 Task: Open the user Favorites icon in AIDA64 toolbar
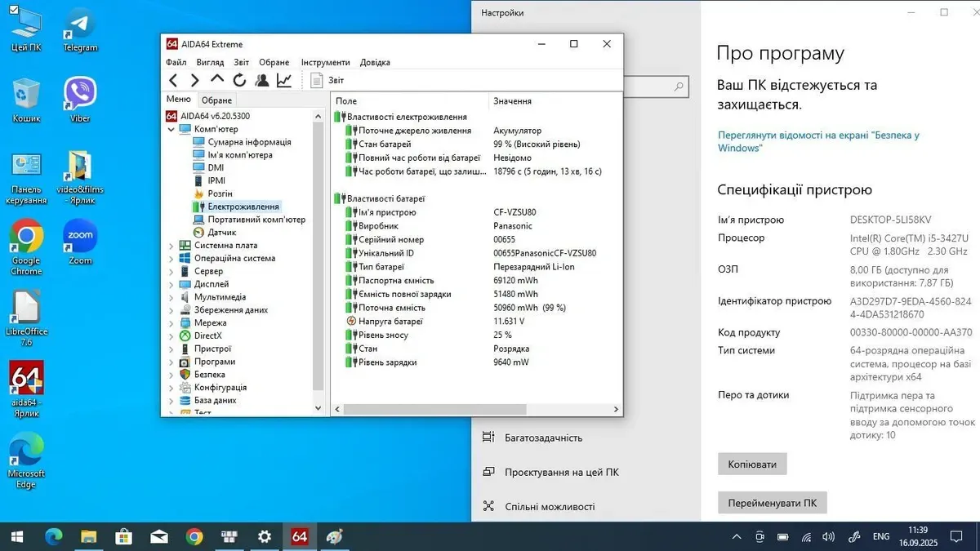click(x=261, y=80)
